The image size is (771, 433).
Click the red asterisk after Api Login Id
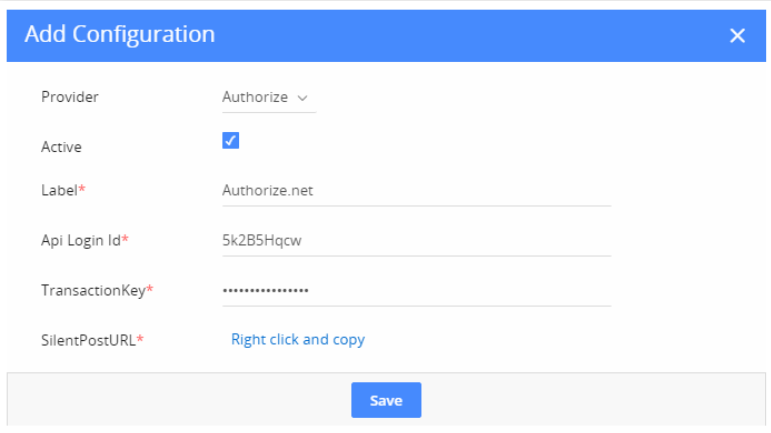[125, 238]
